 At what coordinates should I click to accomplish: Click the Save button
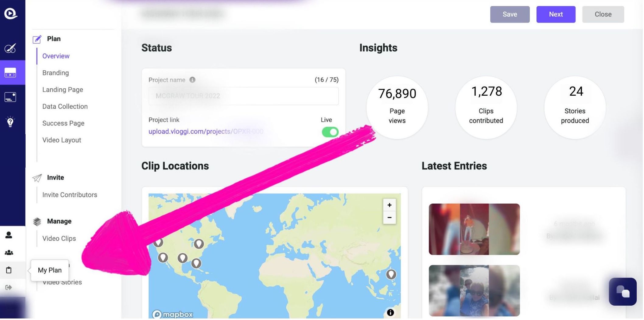point(510,14)
